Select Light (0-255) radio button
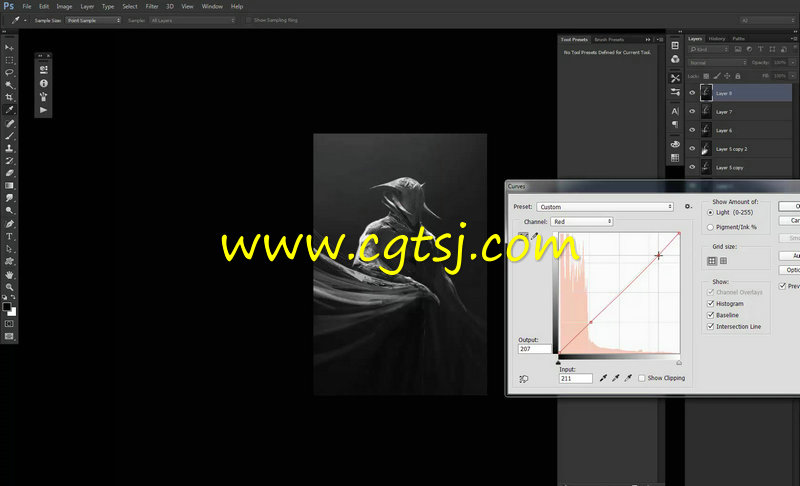 710,213
